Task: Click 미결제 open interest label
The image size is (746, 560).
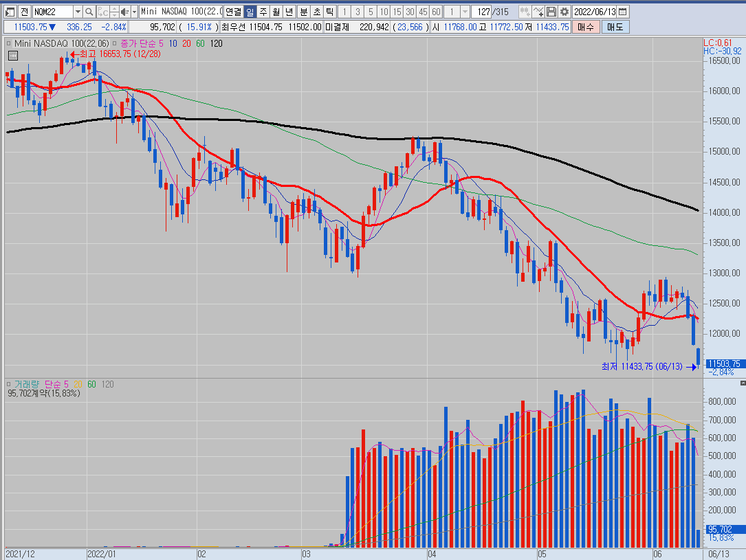Action: [337, 27]
